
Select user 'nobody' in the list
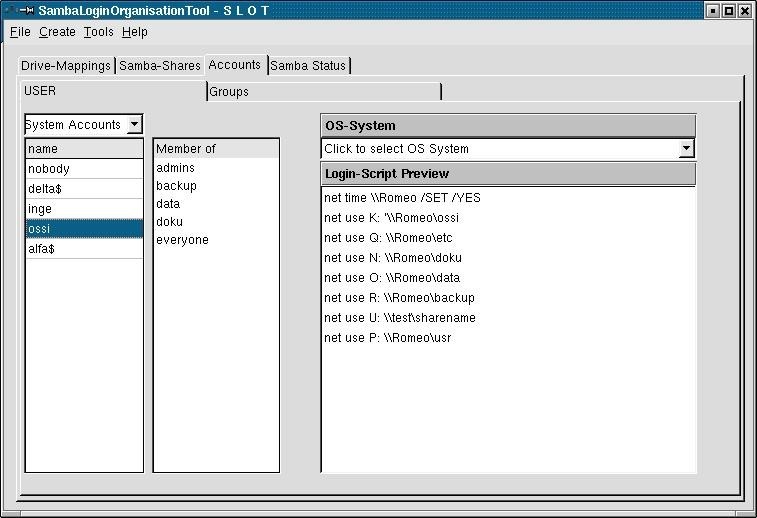click(84, 168)
